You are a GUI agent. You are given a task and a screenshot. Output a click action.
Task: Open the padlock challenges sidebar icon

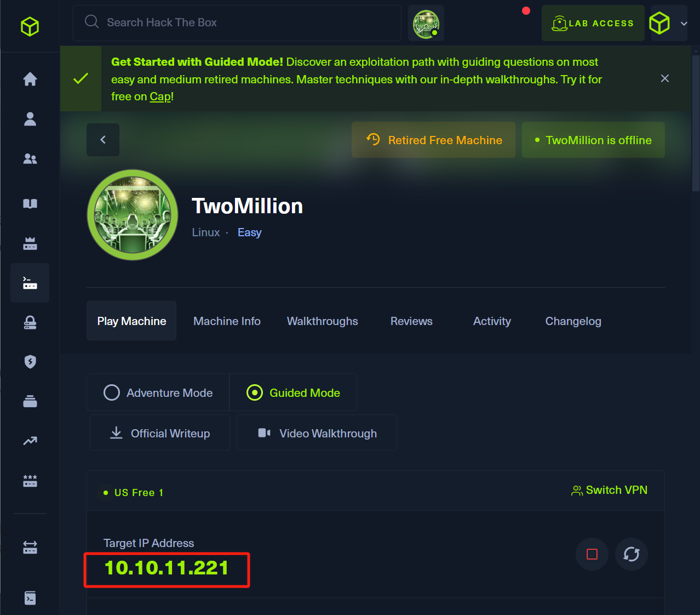click(30, 322)
